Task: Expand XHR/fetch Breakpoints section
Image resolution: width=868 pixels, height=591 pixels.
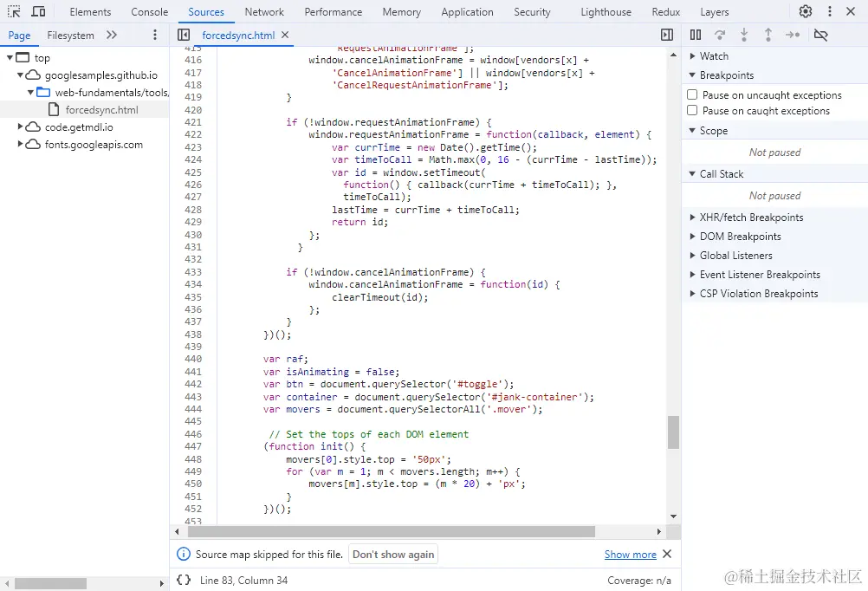Action: [692, 218]
